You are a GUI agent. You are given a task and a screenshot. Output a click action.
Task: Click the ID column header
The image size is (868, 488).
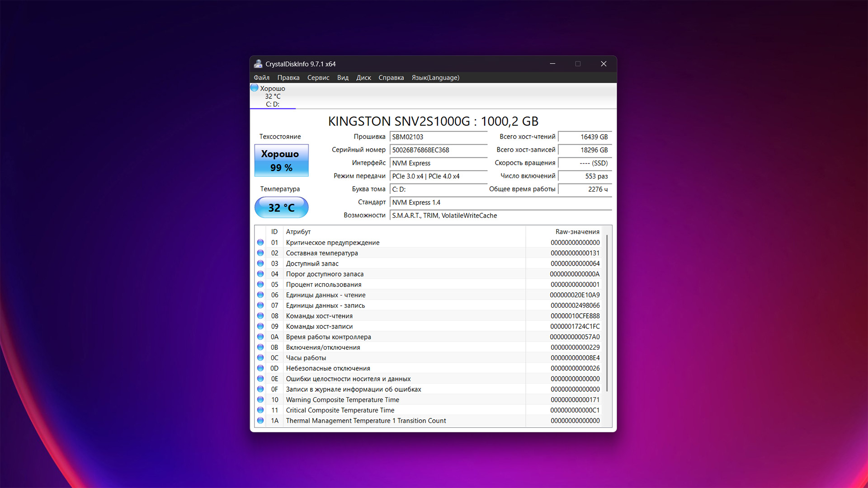coord(274,232)
